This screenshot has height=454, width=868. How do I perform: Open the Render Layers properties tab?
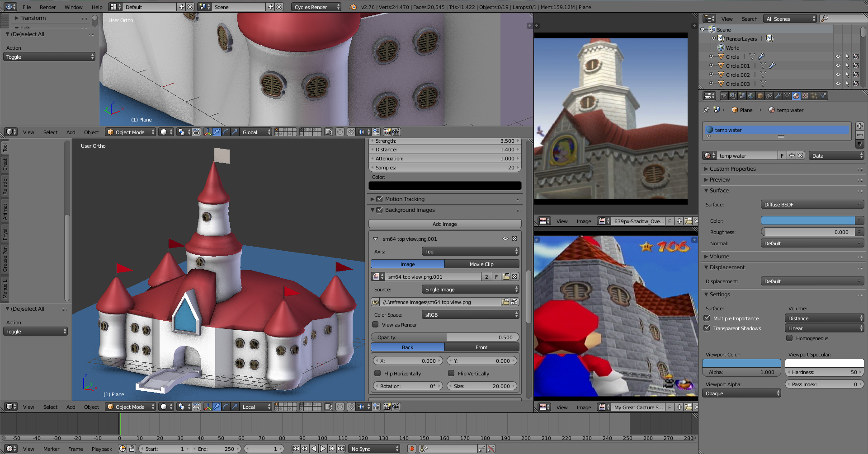tap(733, 96)
